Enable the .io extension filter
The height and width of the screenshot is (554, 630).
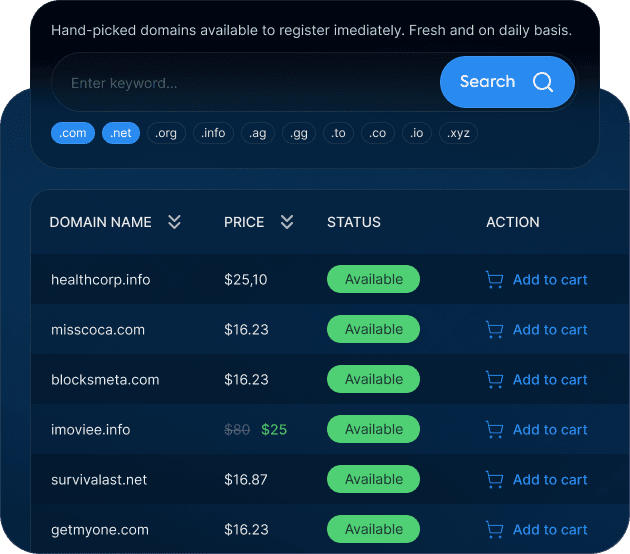tap(417, 133)
